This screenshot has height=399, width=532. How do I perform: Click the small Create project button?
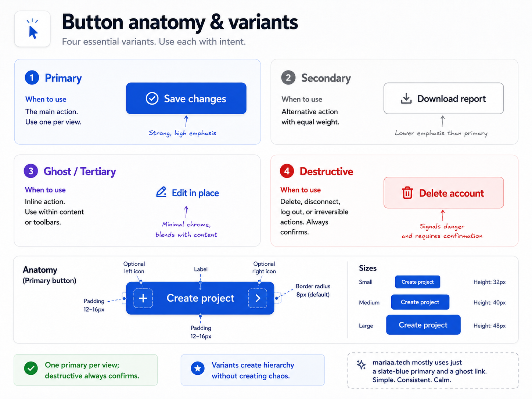[418, 282]
